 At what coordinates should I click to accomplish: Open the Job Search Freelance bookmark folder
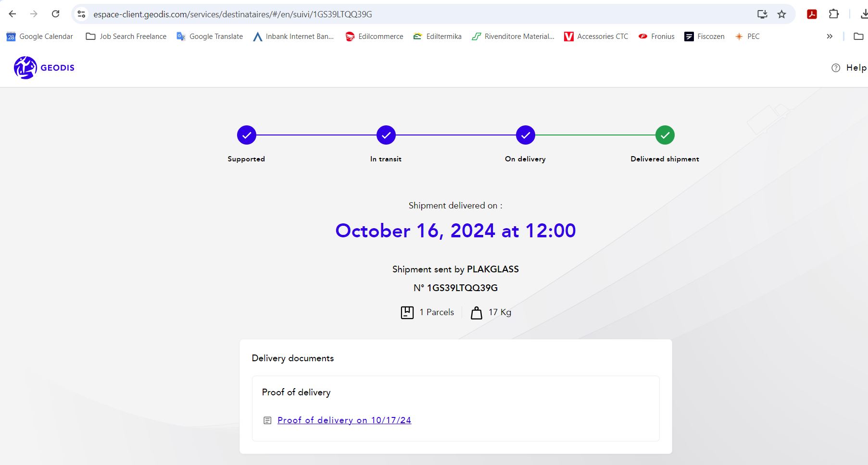pyautogui.click(x=126, y=37)
